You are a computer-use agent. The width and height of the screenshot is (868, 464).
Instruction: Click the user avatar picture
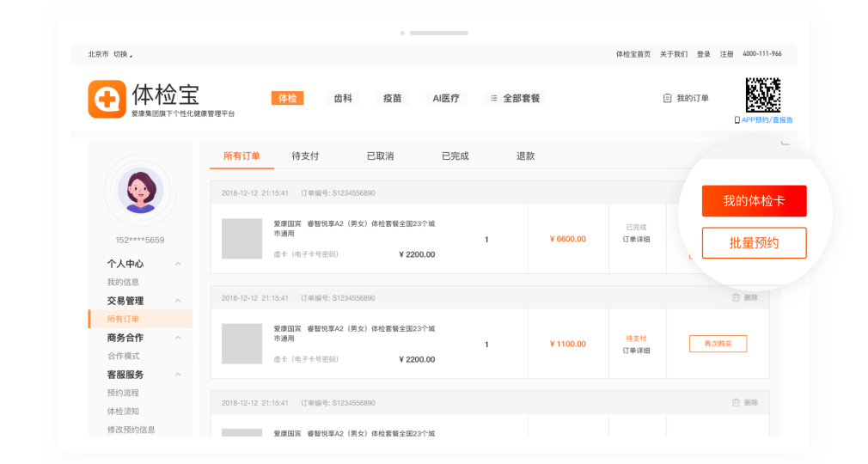click(x=141, y=191)
